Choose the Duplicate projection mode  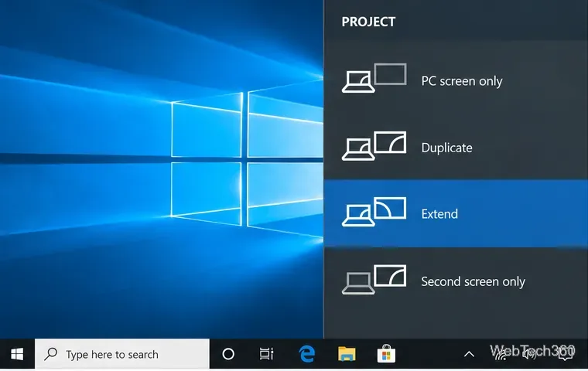coord(456,147)
